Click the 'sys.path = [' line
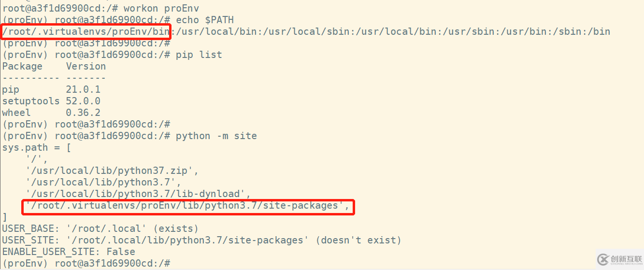This screenshot has height=270, width=644. [x=37, y=147]
